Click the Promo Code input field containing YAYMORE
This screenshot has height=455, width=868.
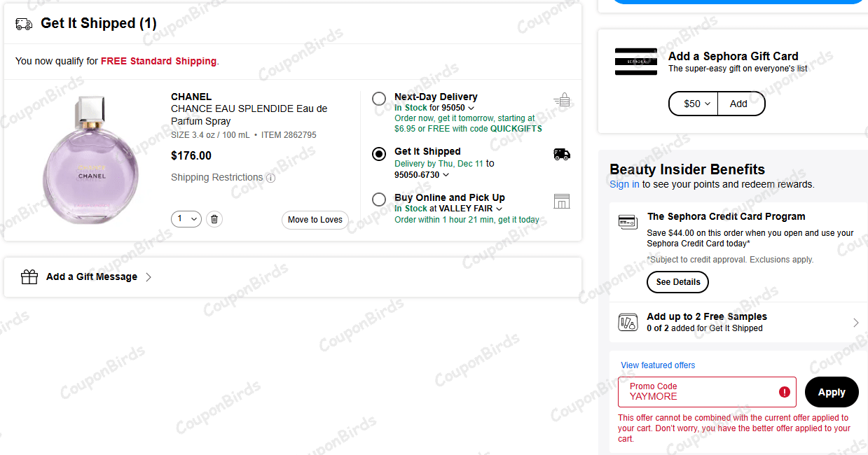point(707,392)
